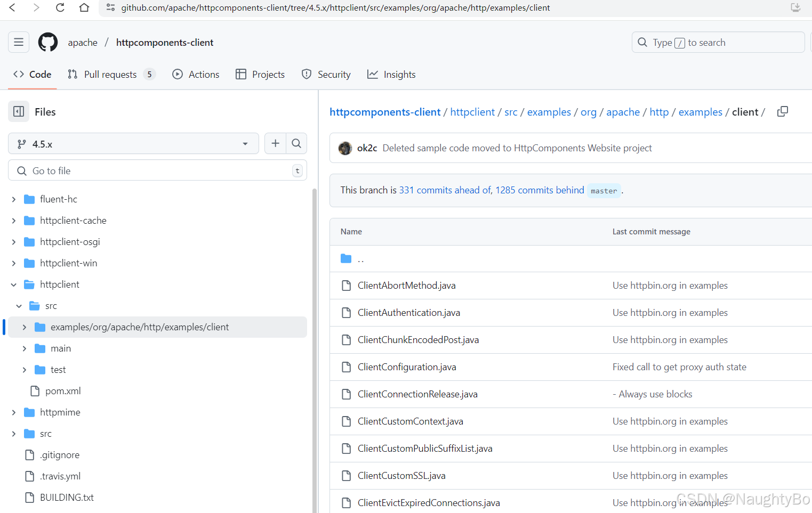Click ok2c's avatar image
The width and height of the screenshot is (812, 513).
[345, 148]
